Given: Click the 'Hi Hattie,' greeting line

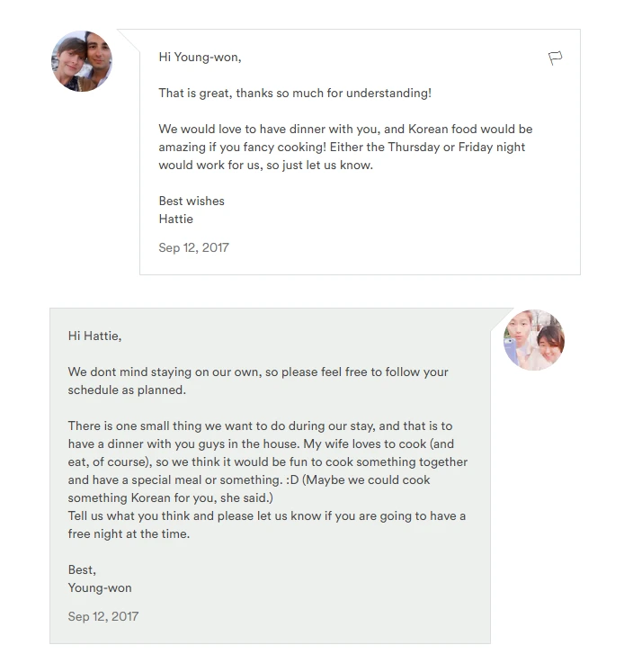Looking at the screenshot, I should click(94, 336).
